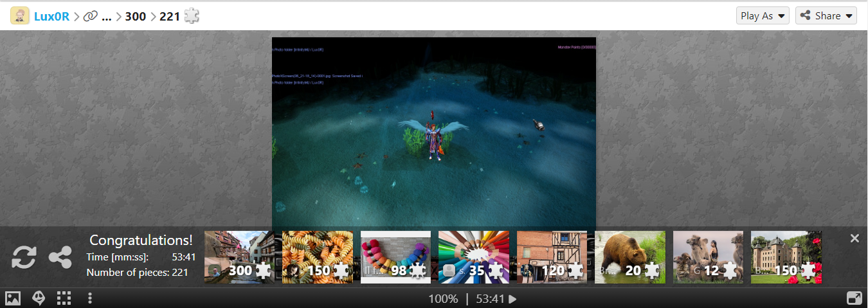Viewport: 868px width, 308px height.
Task: Toggle the puzzle image preview icon
Action: point(14,298)
